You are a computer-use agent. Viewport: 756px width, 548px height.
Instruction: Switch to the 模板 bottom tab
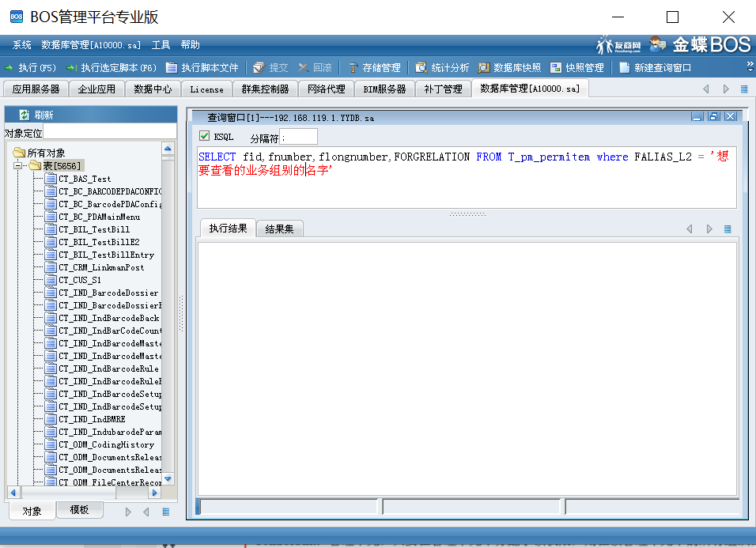[79, 510]
